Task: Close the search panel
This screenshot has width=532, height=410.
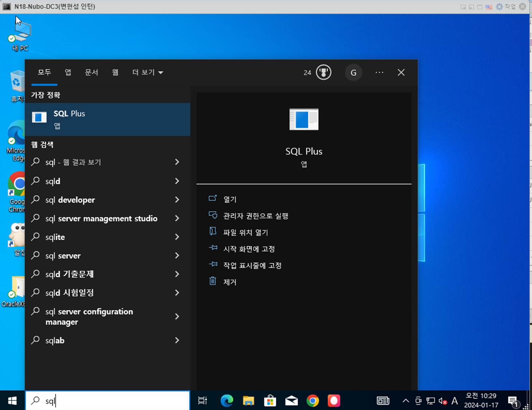Action: tap(401, 73)
